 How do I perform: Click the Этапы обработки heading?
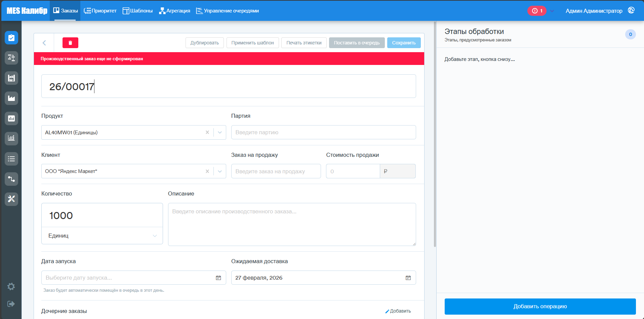tap(474, 31)
